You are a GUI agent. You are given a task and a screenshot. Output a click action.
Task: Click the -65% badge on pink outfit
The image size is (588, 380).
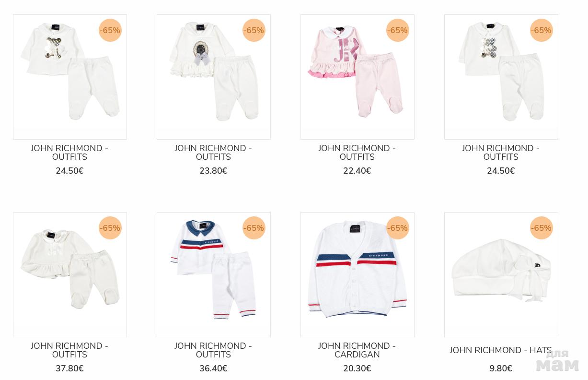tap(397, 30)
